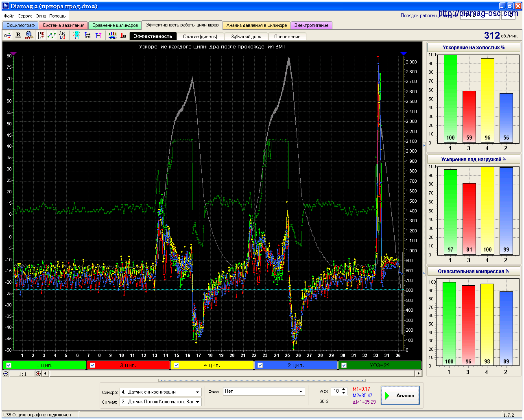
Task: Click the horizontal scrollbar left arrow
Action: (x=45, y=374)
